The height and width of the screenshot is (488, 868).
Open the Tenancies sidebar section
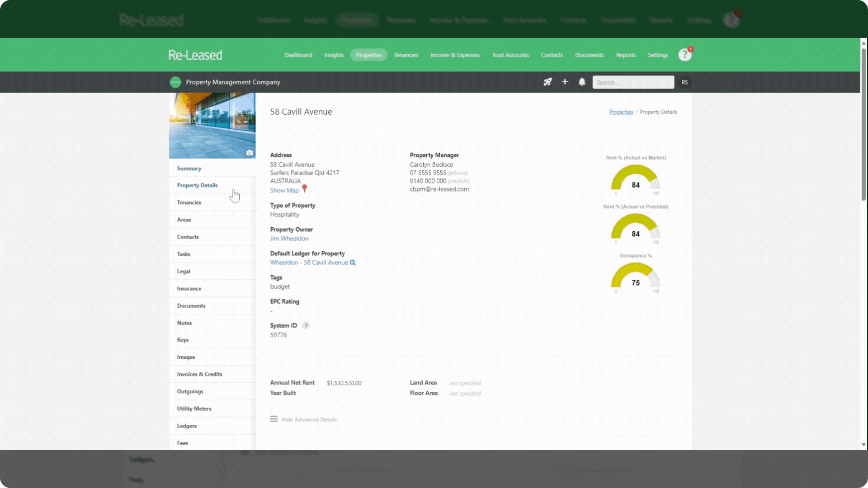(x=212, y=202)
